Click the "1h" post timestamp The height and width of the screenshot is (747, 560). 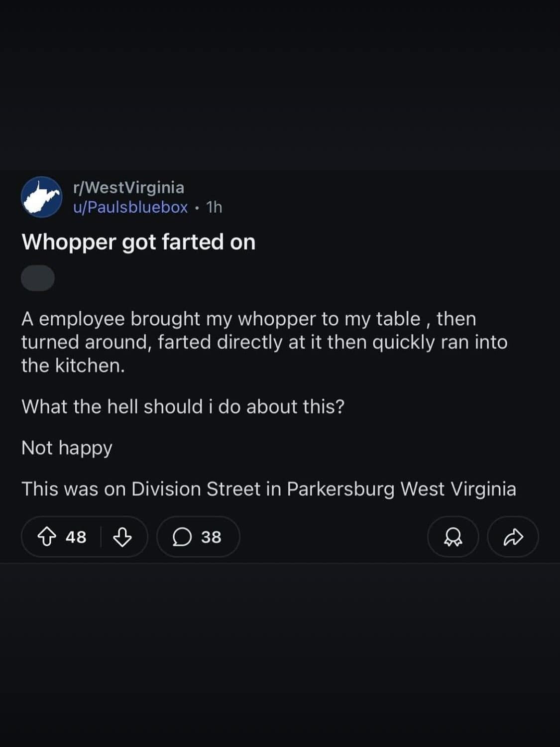(x=214, y=207)
